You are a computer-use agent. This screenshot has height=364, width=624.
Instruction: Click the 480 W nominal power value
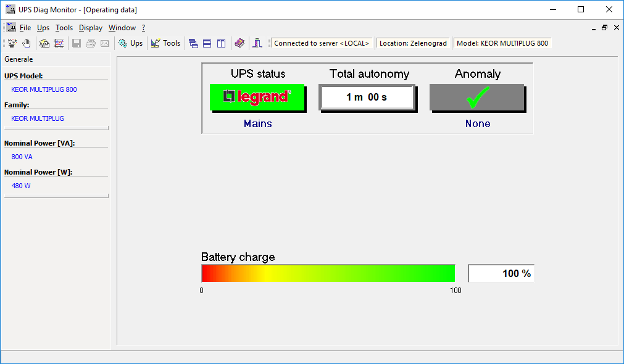click(21, 186)
